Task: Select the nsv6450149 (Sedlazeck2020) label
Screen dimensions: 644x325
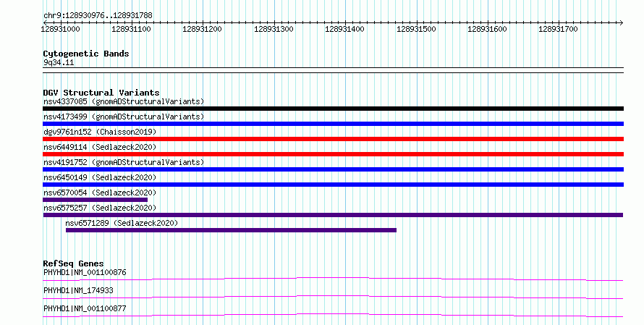Action: point(100,177)
